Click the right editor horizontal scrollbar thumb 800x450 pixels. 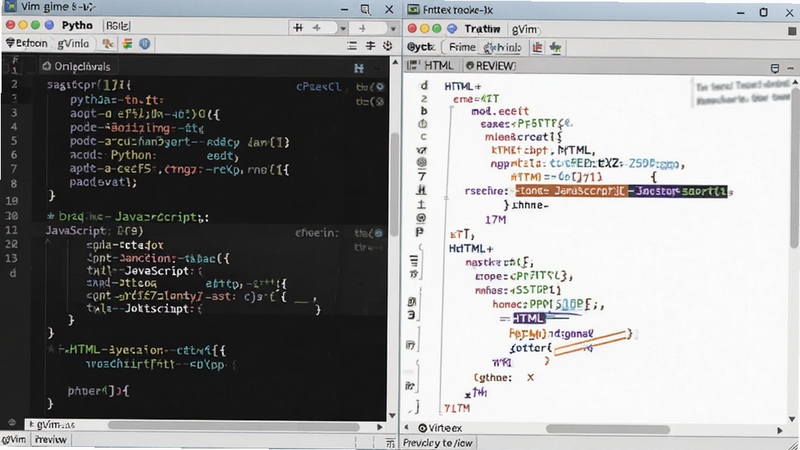[x=608, y=430]
